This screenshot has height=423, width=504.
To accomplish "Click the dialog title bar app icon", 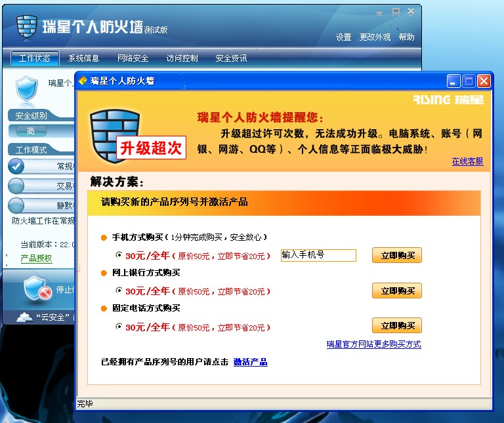I will tap(83, 81).
